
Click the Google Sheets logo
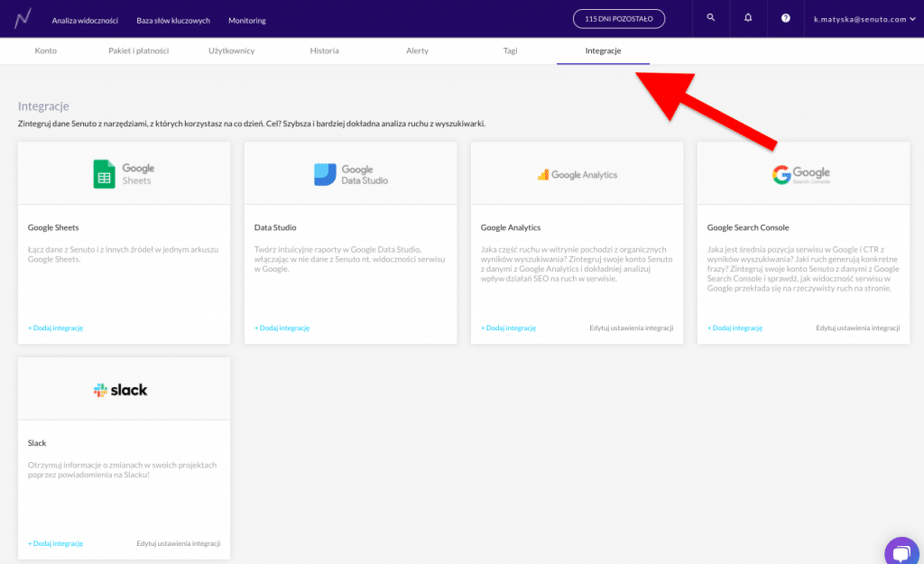(124, 173)
